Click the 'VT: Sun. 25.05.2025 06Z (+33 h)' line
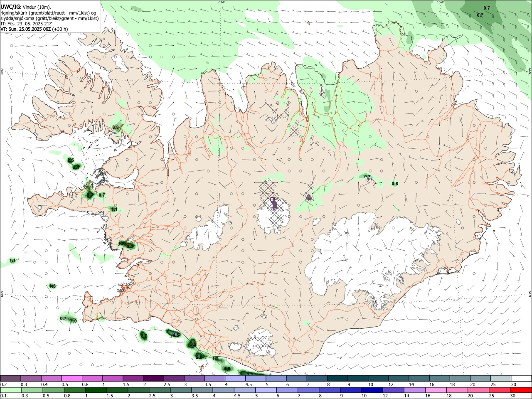Image resolution: width=532 pixels, height=399 pixels. [34, 29]
